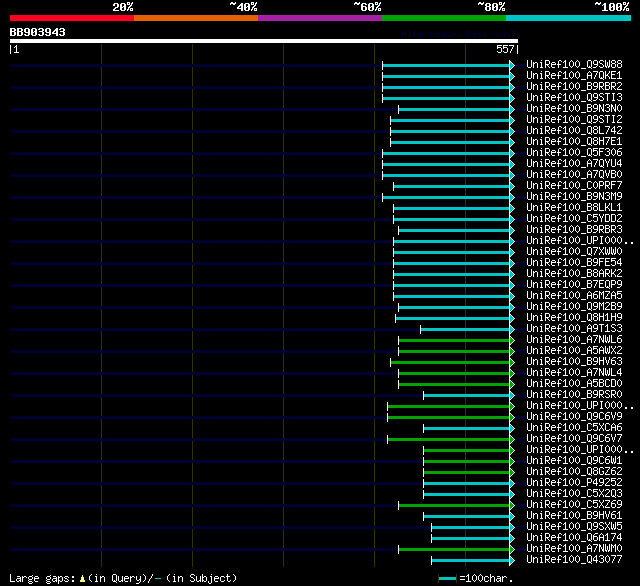
Task: Click UniRef100_Q9SXW5 label
Action: pyautogui.click(x=574, y=527)
